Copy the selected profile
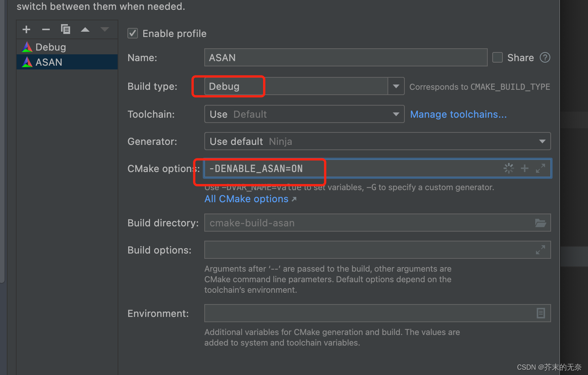 (x=66, y=29)
